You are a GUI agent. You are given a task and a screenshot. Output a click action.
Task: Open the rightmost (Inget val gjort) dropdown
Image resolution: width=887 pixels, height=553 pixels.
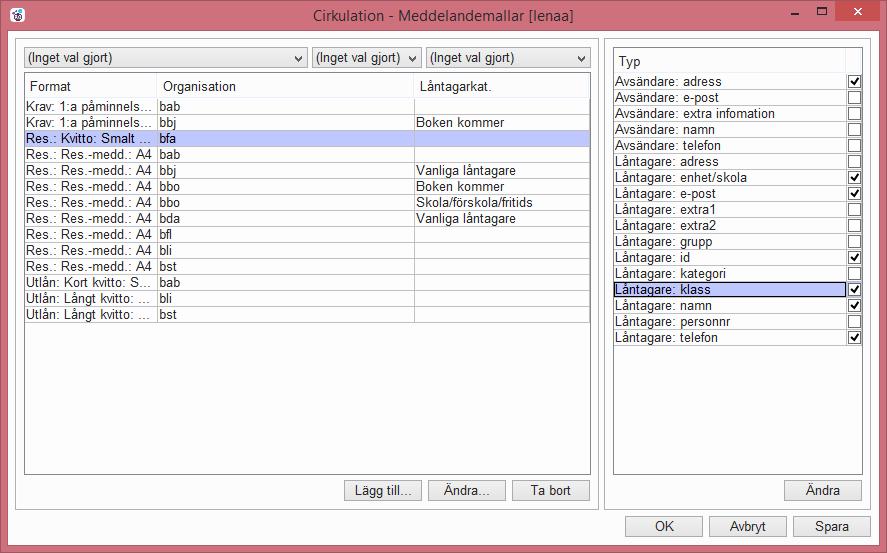[508, 58]
